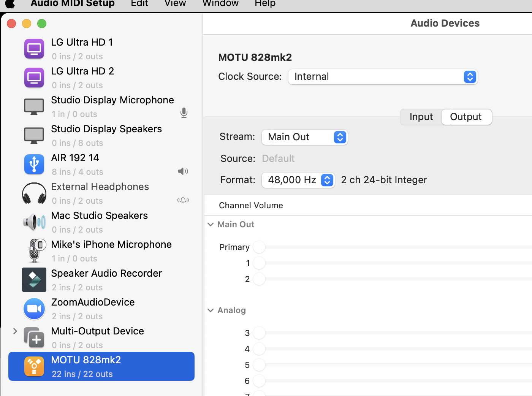
Task: Select Speaker Audio Recorder device name
Action: pyautogui.click(x=106, y=273)
